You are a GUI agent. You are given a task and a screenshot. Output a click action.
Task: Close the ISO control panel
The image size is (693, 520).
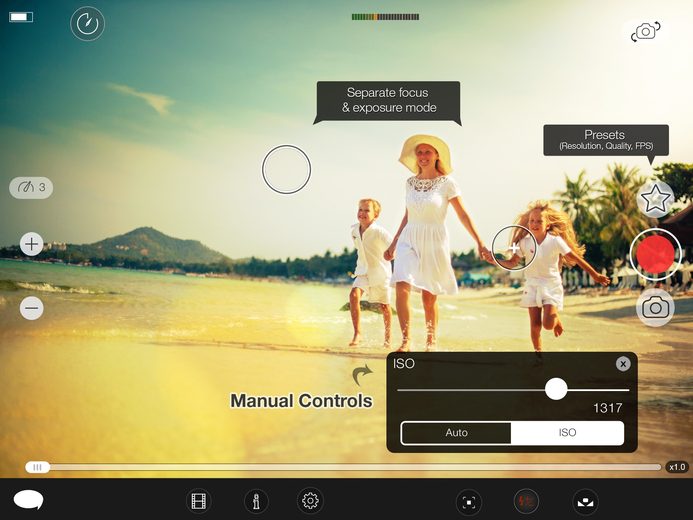[x=623, y=364]
